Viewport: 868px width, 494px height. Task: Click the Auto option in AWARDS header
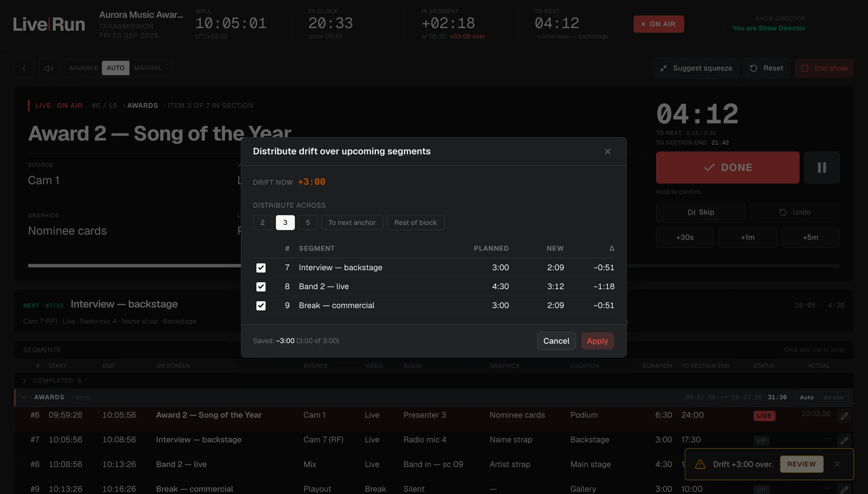807,398
